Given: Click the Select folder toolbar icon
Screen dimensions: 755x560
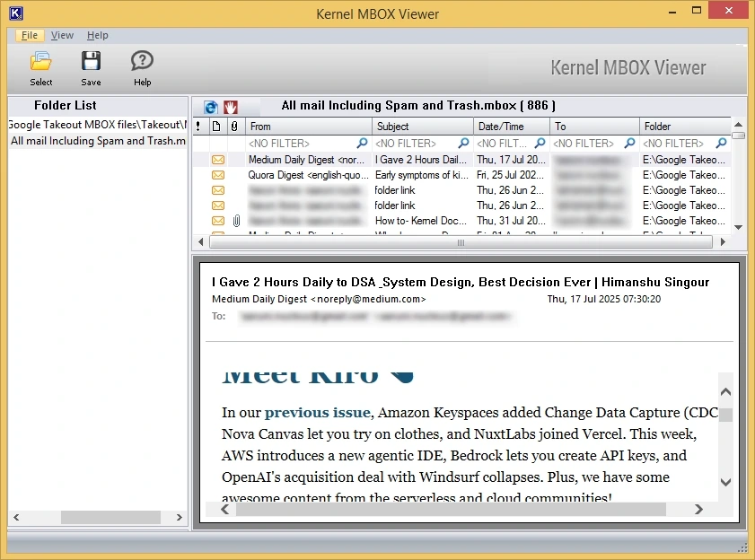Looking at the screenshot, I should pos(41,61).
